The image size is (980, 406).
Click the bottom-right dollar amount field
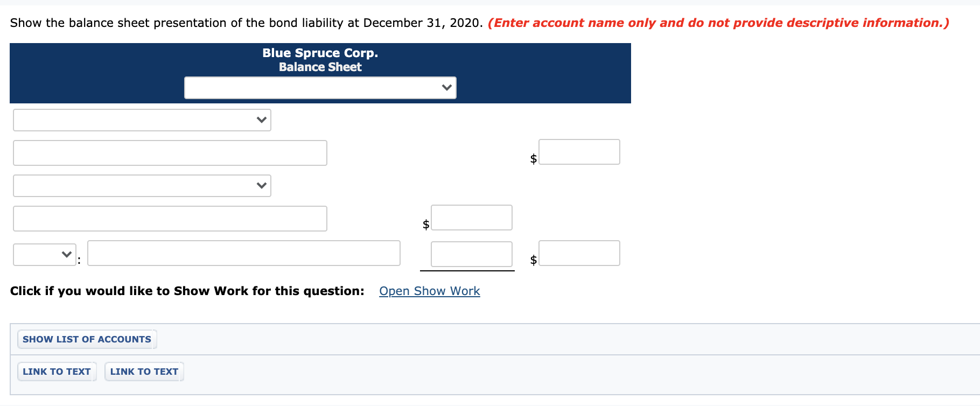tap(579, 253)
